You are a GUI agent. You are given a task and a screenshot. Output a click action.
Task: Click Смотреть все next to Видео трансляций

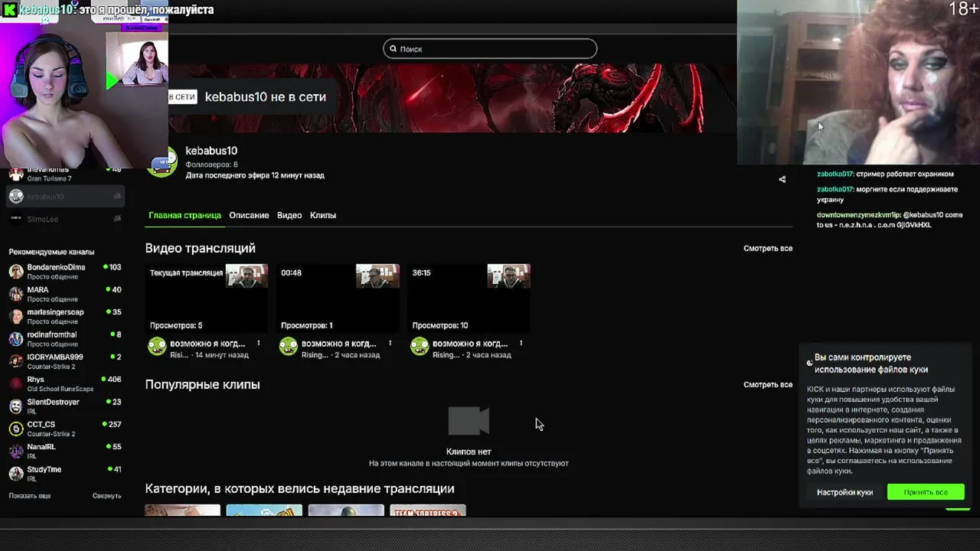pyautogui.click(x=768, y=249)
